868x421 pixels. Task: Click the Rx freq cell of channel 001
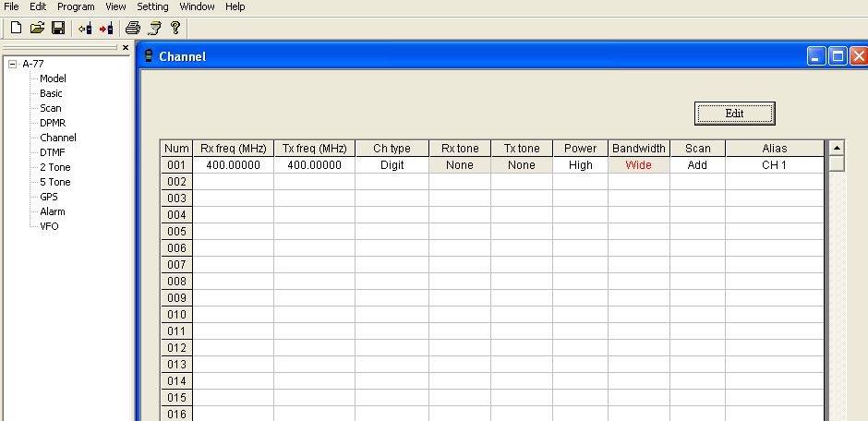tap(233, 165)
